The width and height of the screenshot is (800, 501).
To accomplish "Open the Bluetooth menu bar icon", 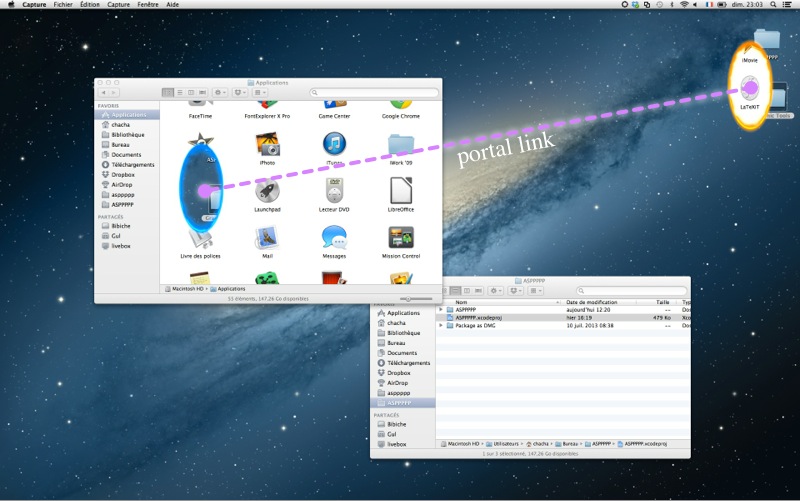I will 671,5.
